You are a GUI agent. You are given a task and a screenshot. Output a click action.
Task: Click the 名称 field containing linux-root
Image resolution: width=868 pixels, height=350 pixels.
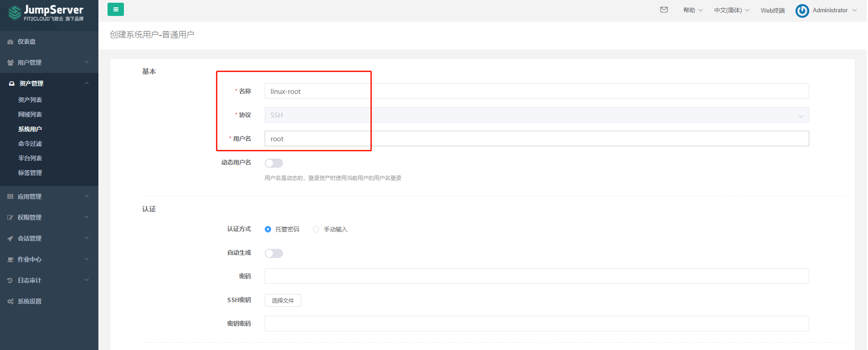(x=537, y=91)
